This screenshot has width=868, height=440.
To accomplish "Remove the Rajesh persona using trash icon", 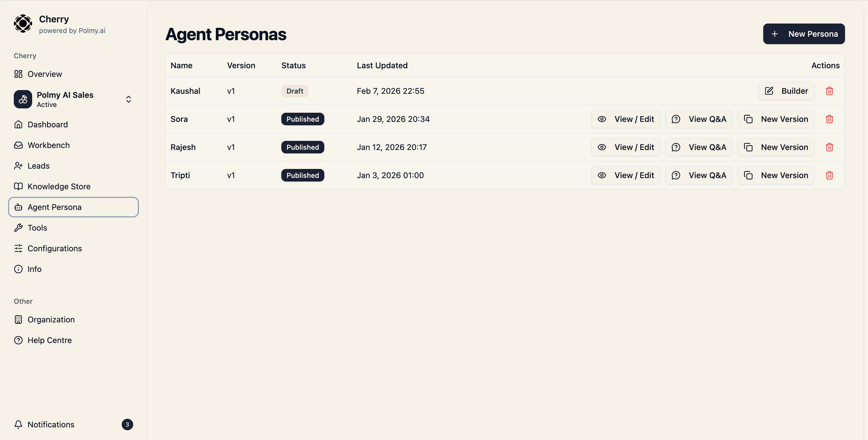I will [829, 147].
